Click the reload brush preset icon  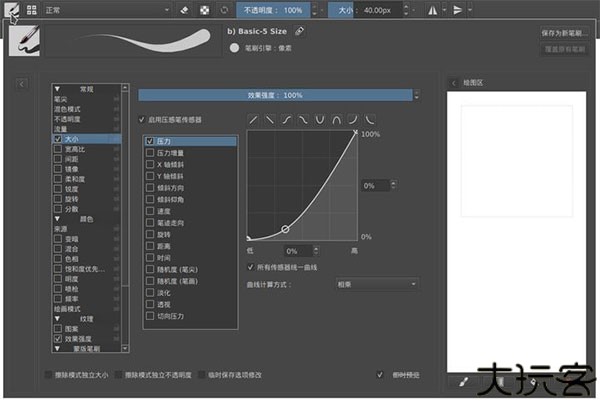point(223,8)
